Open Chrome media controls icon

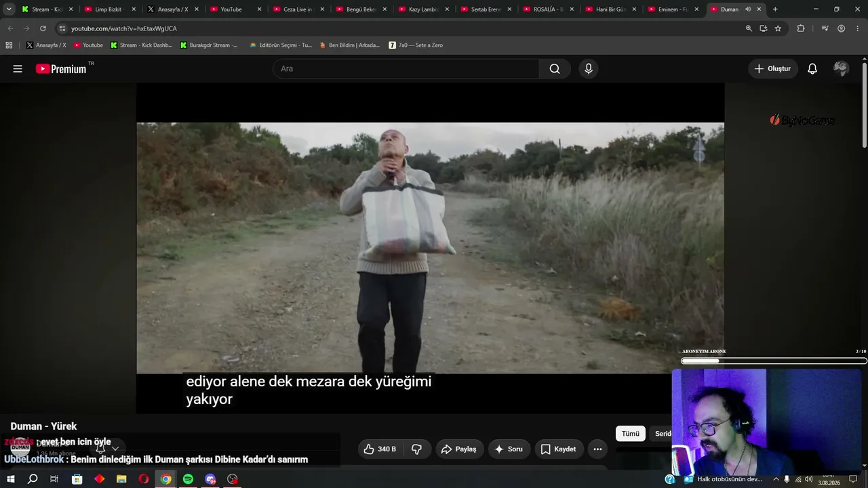coord(825,28)
